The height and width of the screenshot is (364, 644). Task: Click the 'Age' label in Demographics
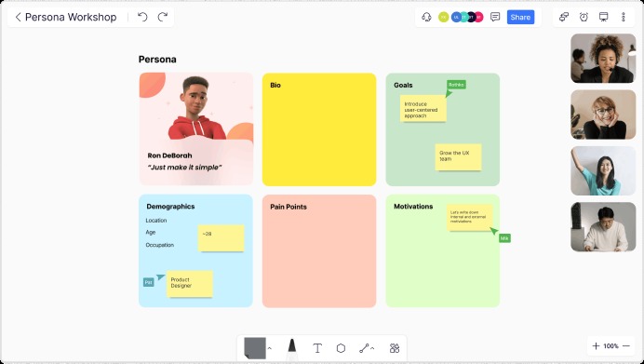(x=151, y=232)
